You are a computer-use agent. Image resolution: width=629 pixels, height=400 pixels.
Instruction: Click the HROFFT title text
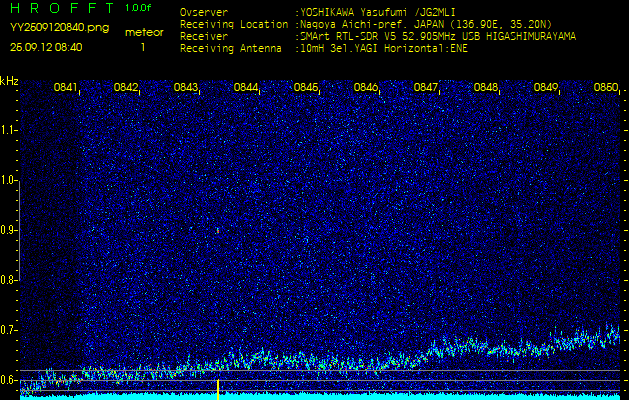click(x=60, y=9)
